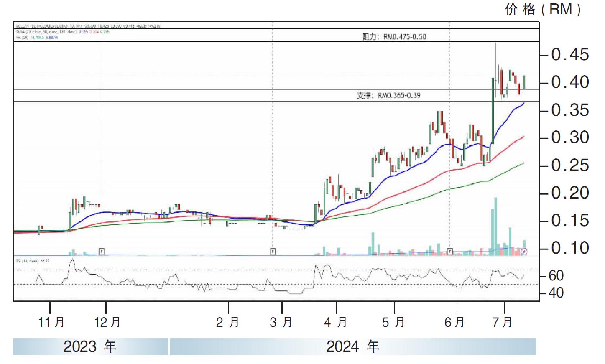Screen dimensions: 605x364
Task: Click the F marker near March
Action: point(273,252)
